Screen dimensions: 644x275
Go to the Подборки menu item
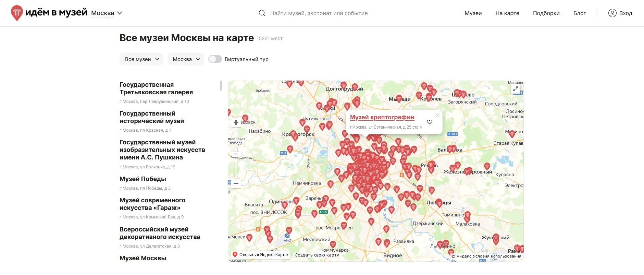tap(546, 13)
